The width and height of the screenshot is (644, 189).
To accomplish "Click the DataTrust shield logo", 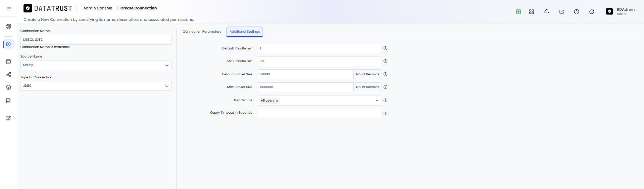I will click(28, 8).
